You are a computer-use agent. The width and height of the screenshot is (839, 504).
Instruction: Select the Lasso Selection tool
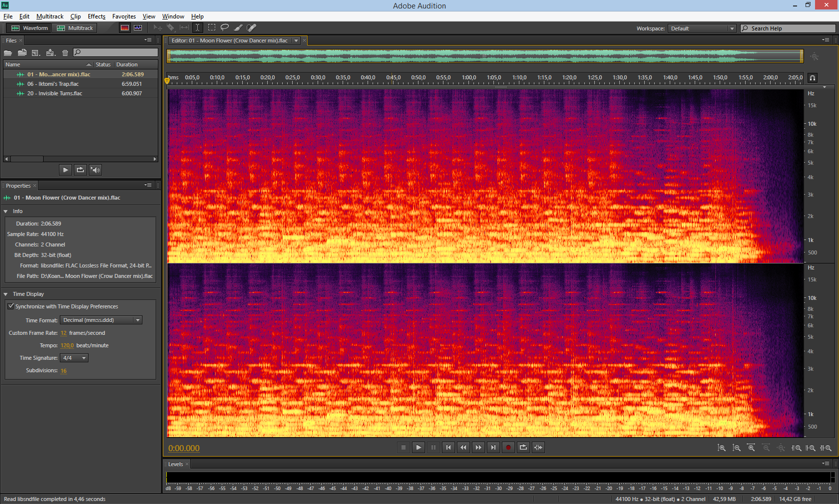[225, 28]
